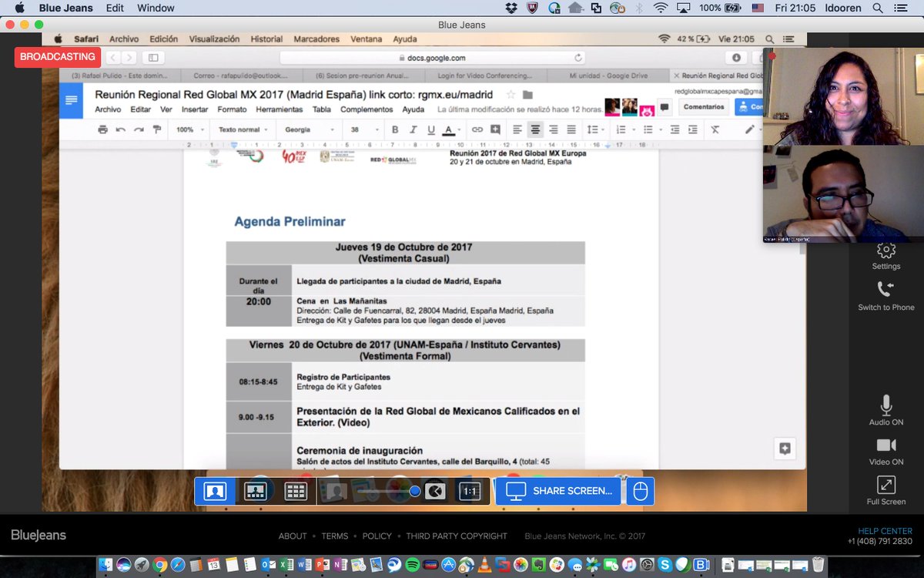Screen dimensions: 924x578
Task: Open Spotlight search in menu bar
Action: (877, 8)
